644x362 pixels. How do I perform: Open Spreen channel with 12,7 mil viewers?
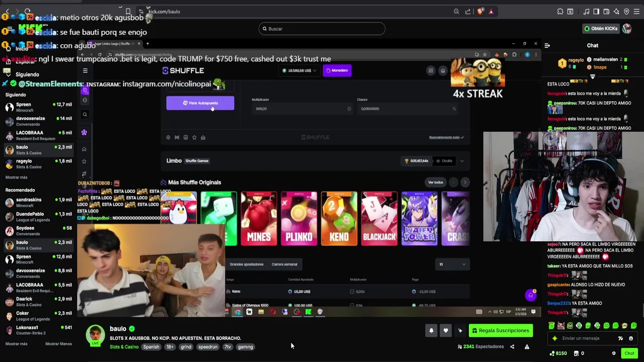38,107
